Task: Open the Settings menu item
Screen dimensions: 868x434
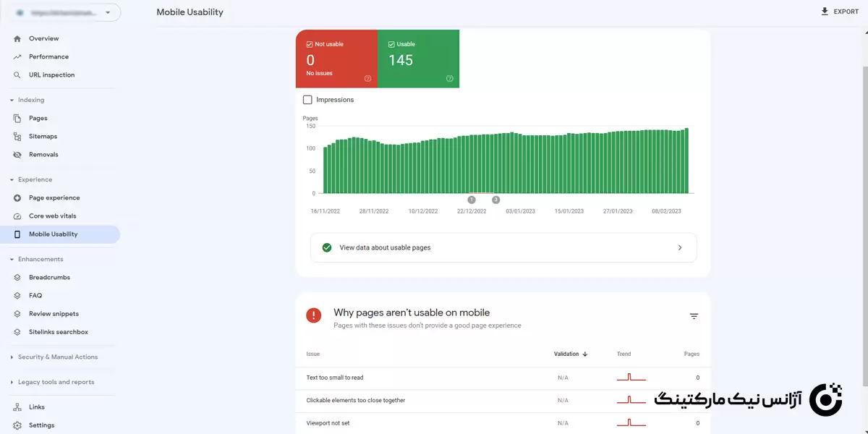Action: [x=41, y=425]
